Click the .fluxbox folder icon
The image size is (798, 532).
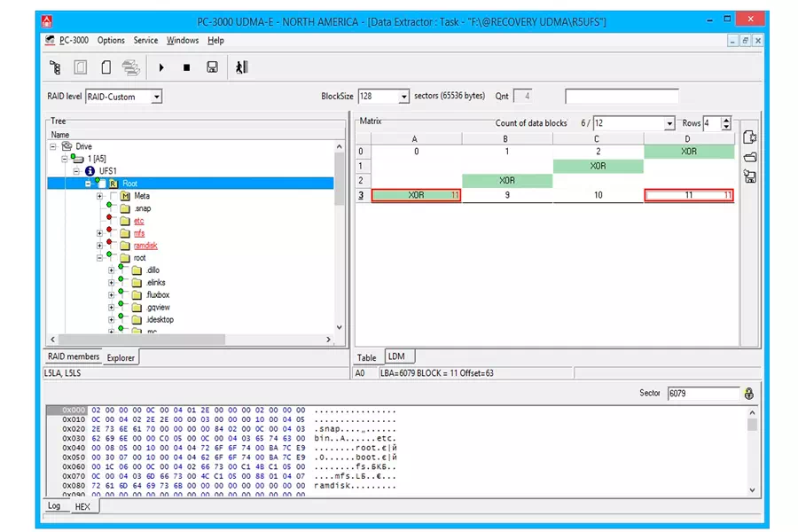point(137,294)
